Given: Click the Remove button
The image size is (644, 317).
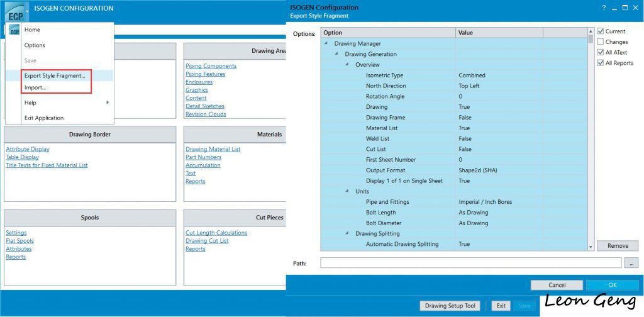Looking at the screenshot, I should click(x=618, y=245).
